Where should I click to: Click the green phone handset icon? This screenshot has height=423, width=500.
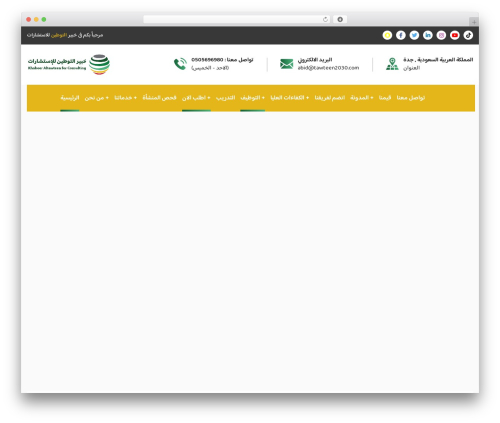pyautogui.click(x=180, y=64)
